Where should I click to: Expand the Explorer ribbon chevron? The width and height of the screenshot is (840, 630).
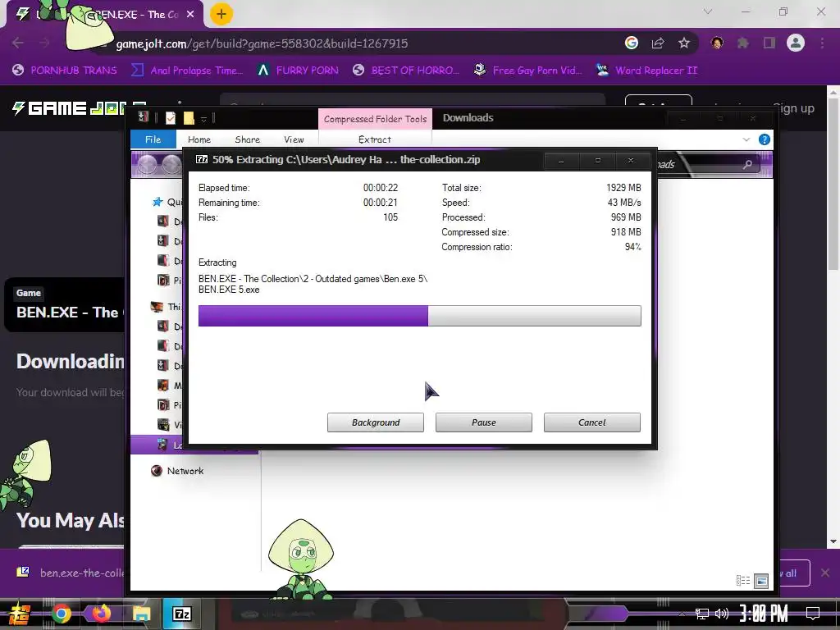click(x=746, y=139)
